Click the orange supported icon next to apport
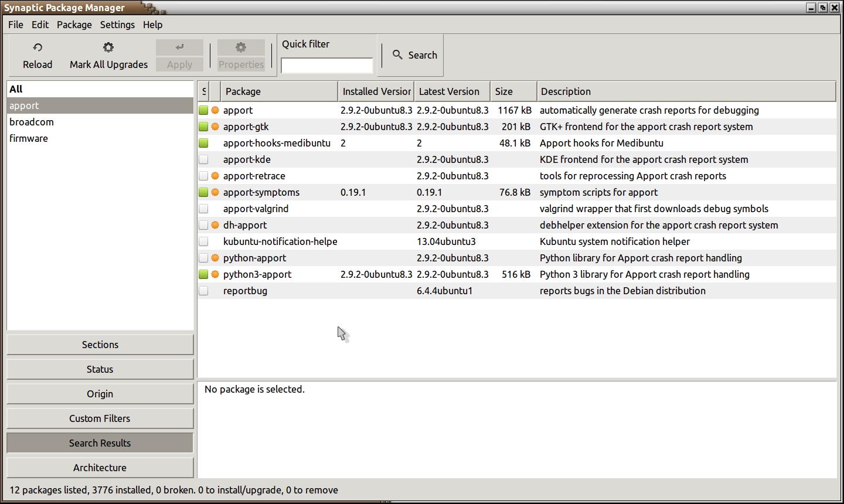Screen dimensions: 844x504 pyautogui.click(x=215, y=110)
